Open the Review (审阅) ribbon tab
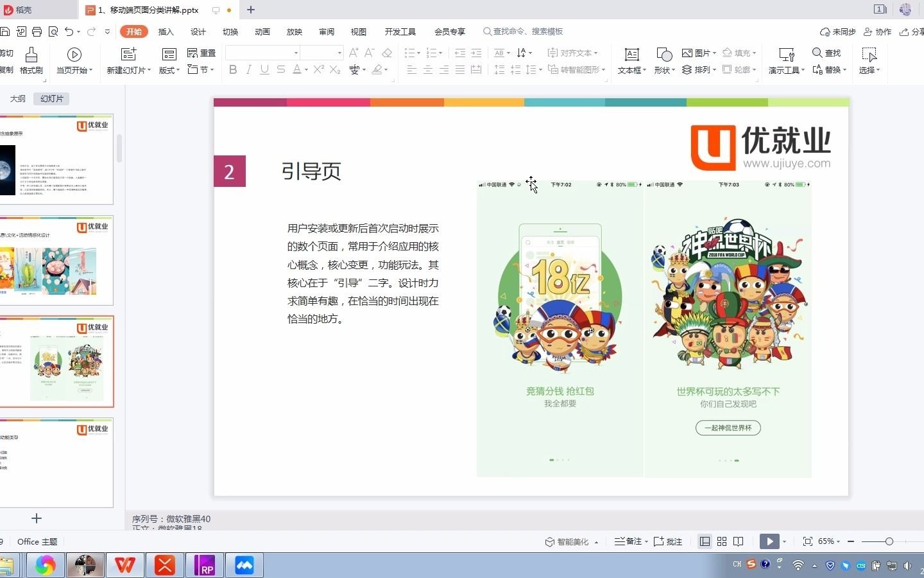The image size is (924, 578). click(x=326, y=31)
